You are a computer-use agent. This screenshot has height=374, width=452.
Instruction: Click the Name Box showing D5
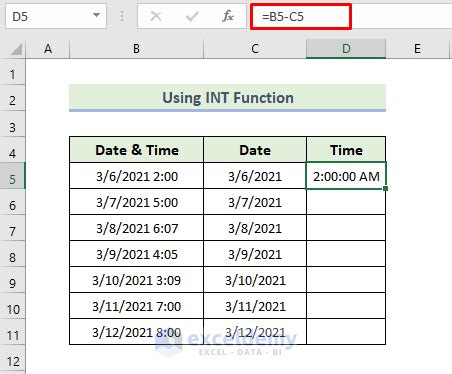point(56,16)
